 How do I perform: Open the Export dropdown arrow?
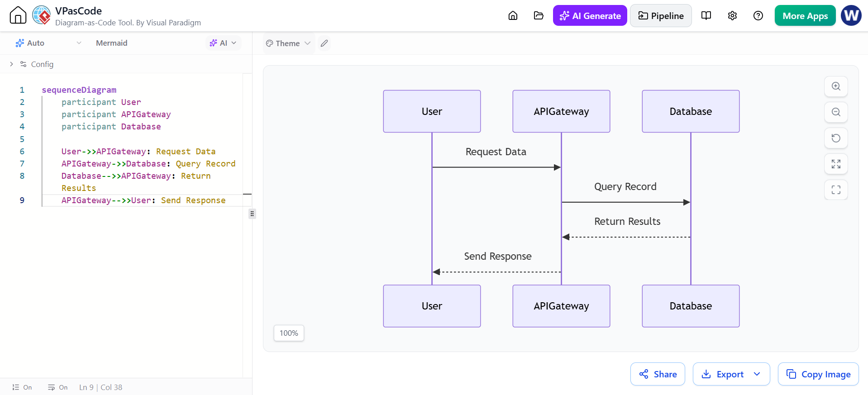point(757,374)
